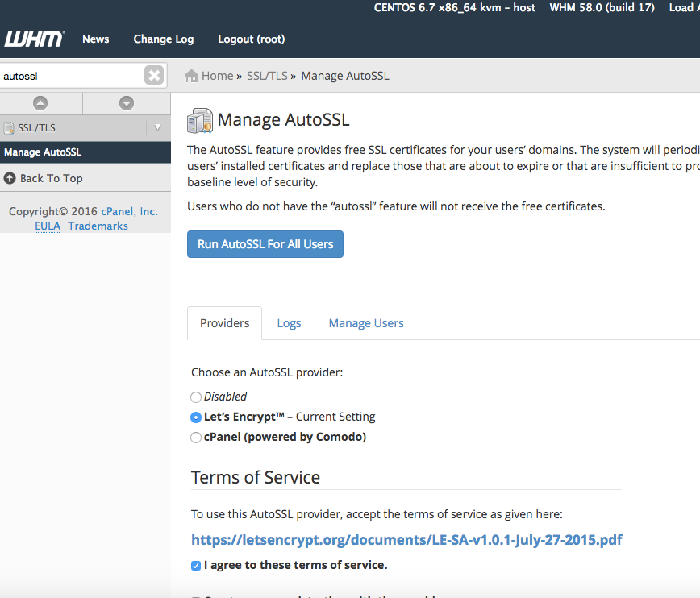The image size is (700, 598).
Task: Open the EULA link
Action: pyautogui.click(x=48, y=226)
